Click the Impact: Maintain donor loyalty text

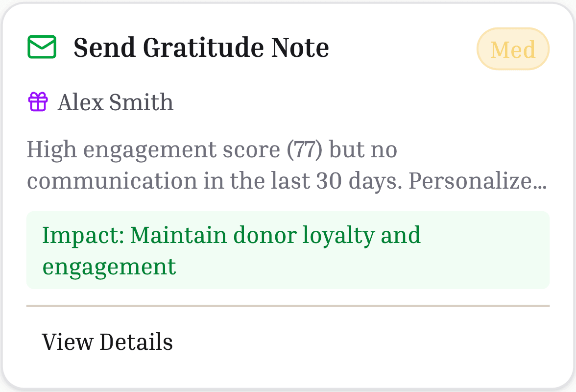231,236
